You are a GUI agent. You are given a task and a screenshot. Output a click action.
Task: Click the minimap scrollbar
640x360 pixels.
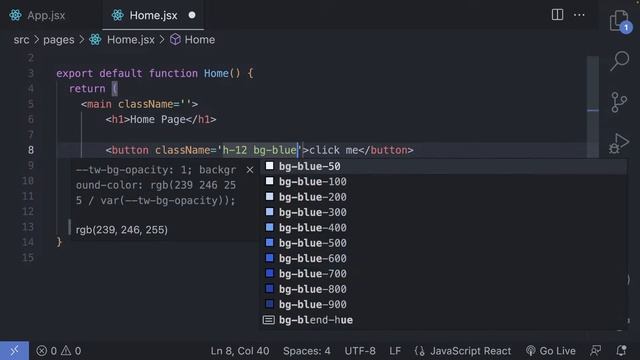coord(593,108)
